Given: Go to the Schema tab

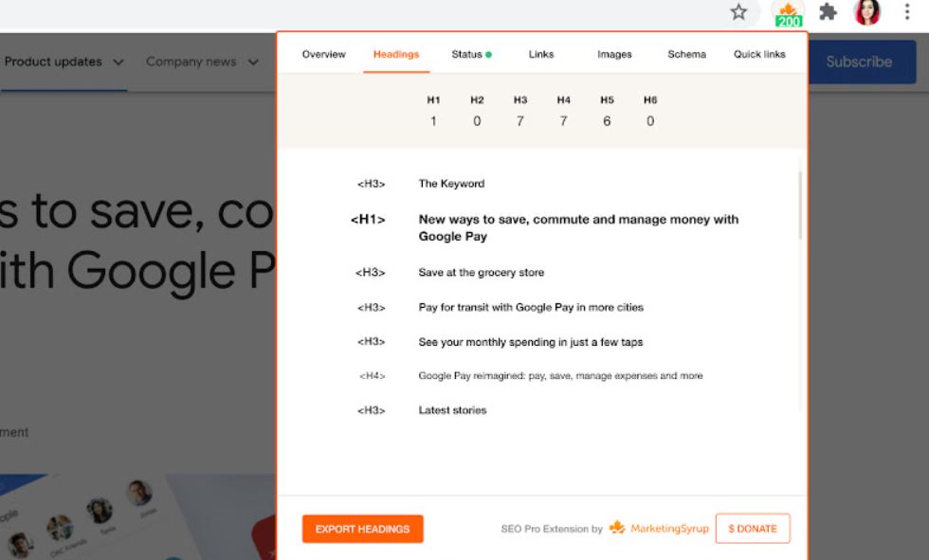Looking at the screenshot, I should pyautogui.click(x=686, y=54).
